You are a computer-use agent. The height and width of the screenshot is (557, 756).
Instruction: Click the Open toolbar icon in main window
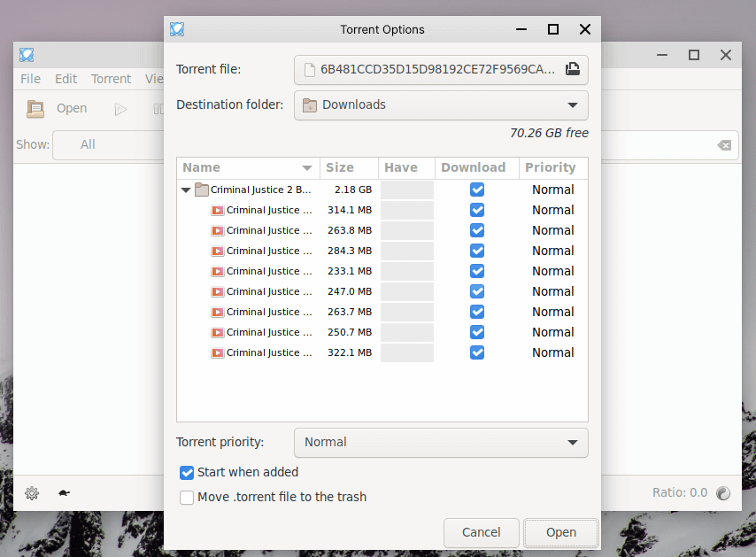pyautogui.click(x=35, y=109)
